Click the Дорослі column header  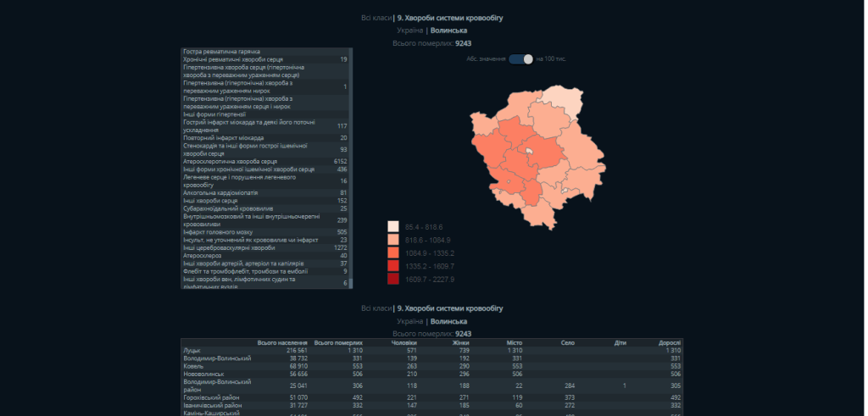tap(670, 343)
